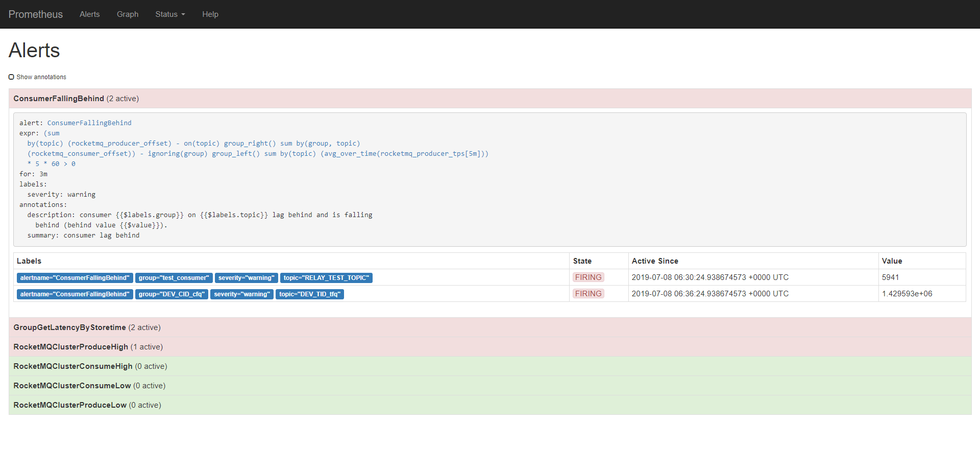The height and width of the screenshot is (470, 980).
Task: Open the Prometheus home brand link
Action: coord(36,14)
